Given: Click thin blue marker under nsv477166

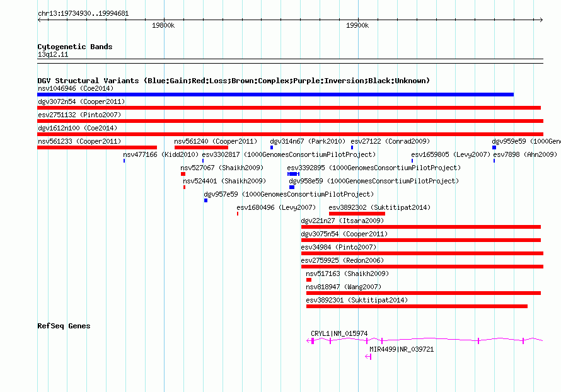Looking at the screenshot, I should [124, 161].
